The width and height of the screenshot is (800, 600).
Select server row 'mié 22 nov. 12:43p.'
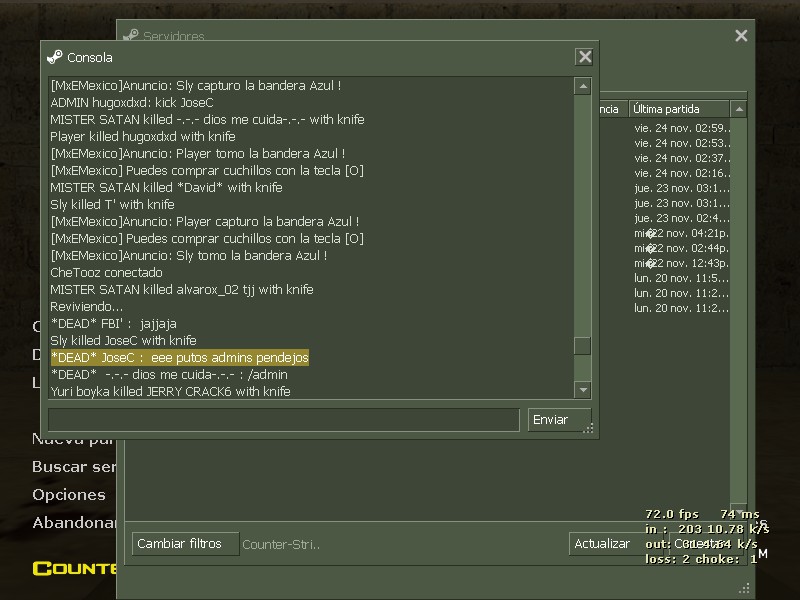[x=682, y=264]
